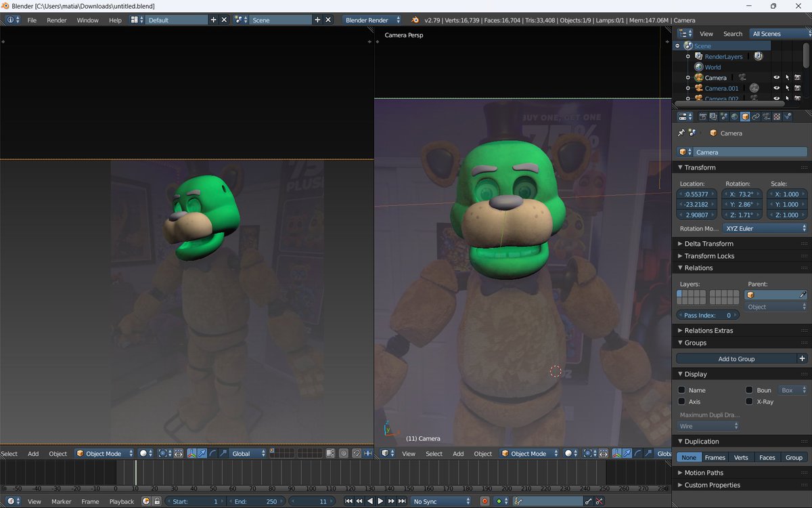The height and width of the screenshot is (508, 812).
Task: Click the Add to Group button
Action: tap(737, 358)
